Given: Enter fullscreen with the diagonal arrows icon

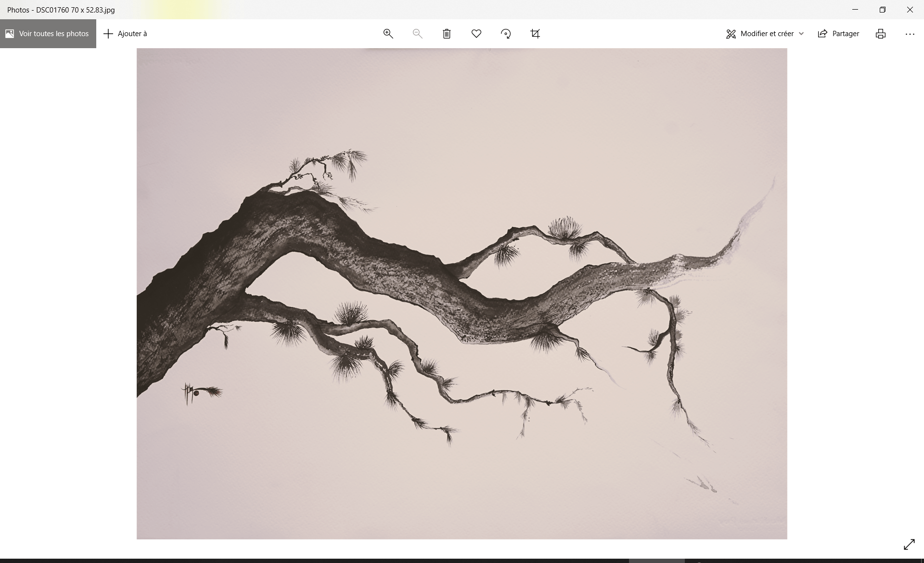Looking at the screenshot, I should (x=909, y=544).
